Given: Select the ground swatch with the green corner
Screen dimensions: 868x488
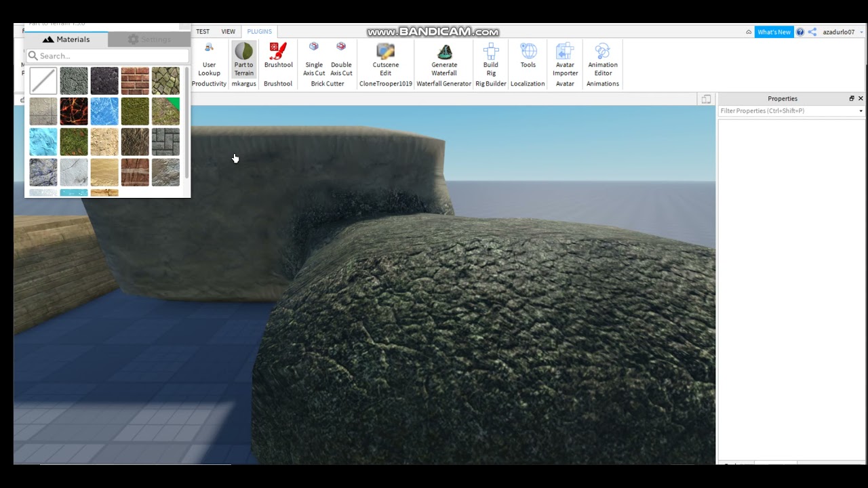Looking at the screenshot, I should 165,111.
